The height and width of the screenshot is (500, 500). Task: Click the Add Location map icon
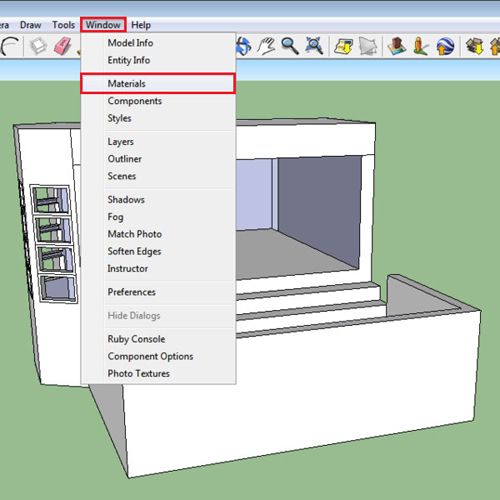coord(344,46)
